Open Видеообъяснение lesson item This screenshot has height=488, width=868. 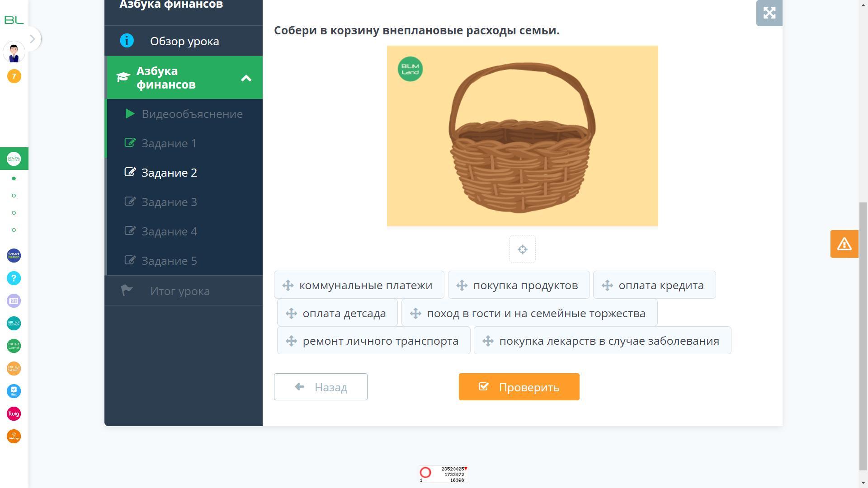tap(192, 114)
